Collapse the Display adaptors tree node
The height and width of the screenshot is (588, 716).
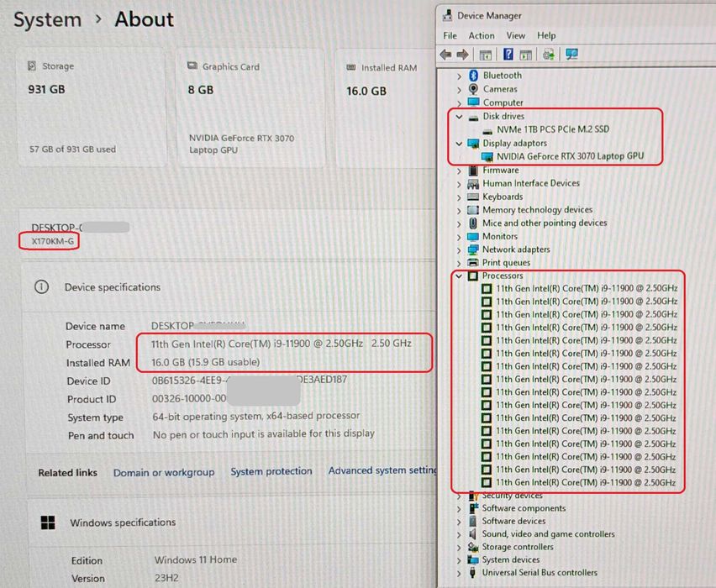coord(459,144)
